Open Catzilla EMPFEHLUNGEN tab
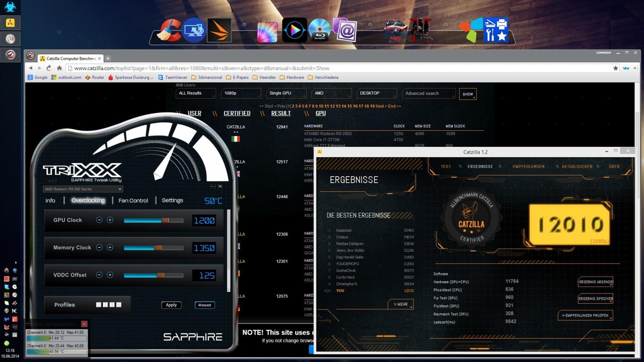Image resolution: width=644 pixels, height=362 pixels. [x=528, y=167]
